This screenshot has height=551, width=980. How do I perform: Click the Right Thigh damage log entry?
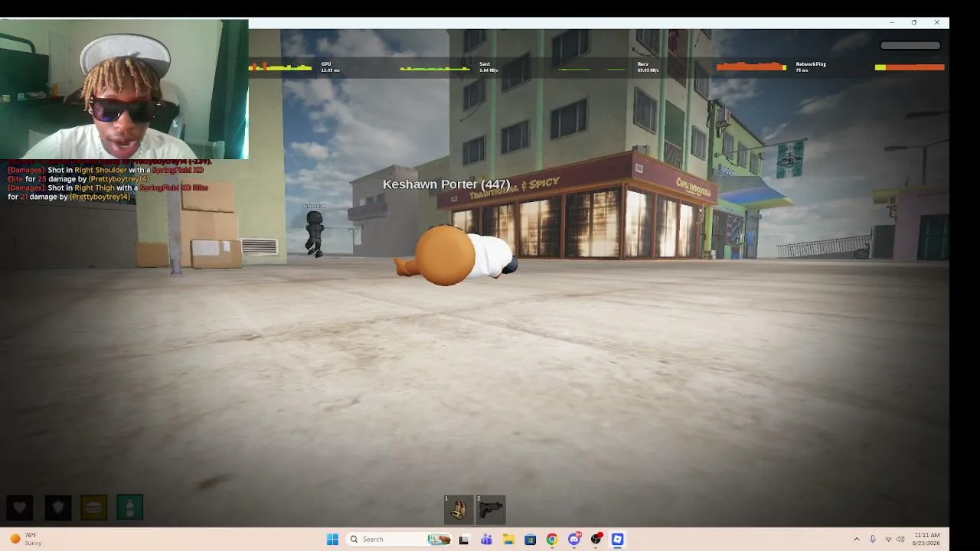(108, 192)
